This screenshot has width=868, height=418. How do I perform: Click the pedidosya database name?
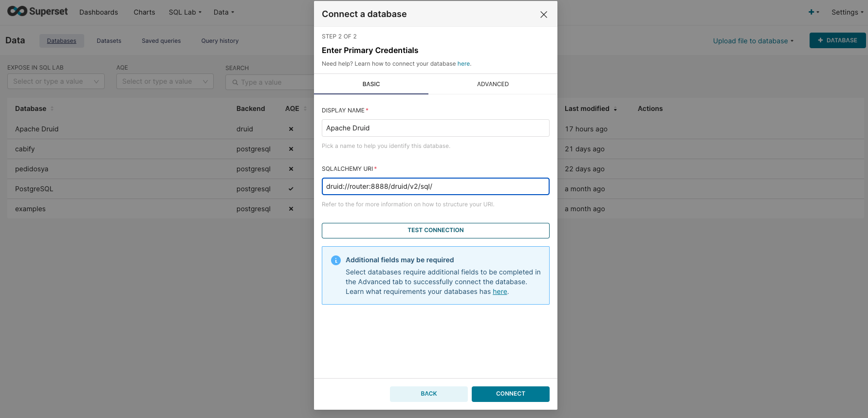32,169
